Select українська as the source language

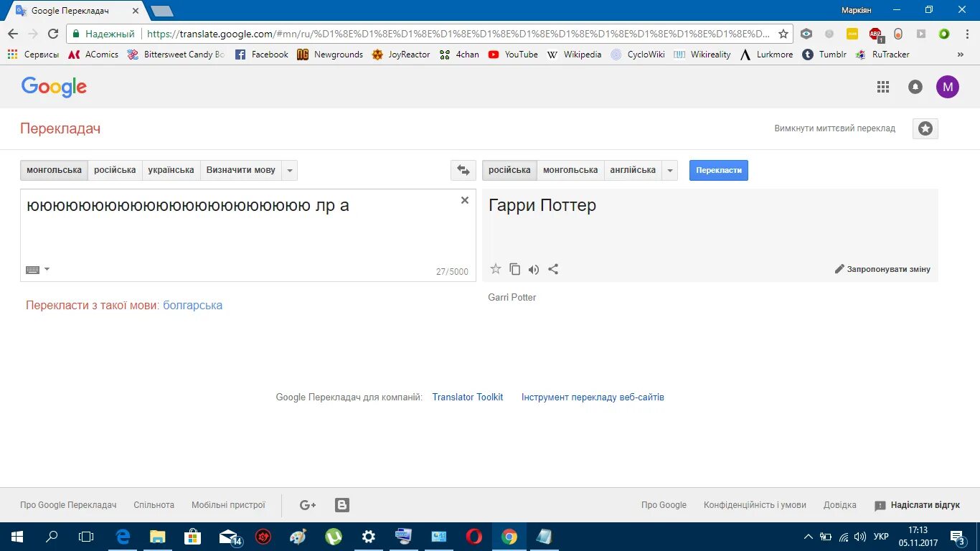(171, 170)
